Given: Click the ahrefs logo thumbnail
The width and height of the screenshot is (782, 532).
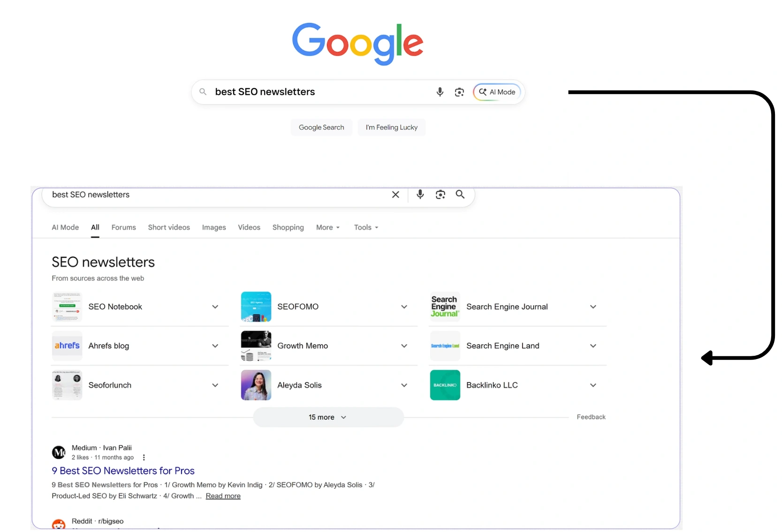Looking at the screenshot, I should [x=67, y=346].
